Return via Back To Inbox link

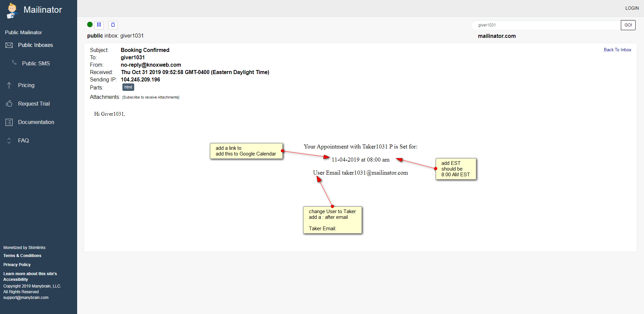click(618, 50)
